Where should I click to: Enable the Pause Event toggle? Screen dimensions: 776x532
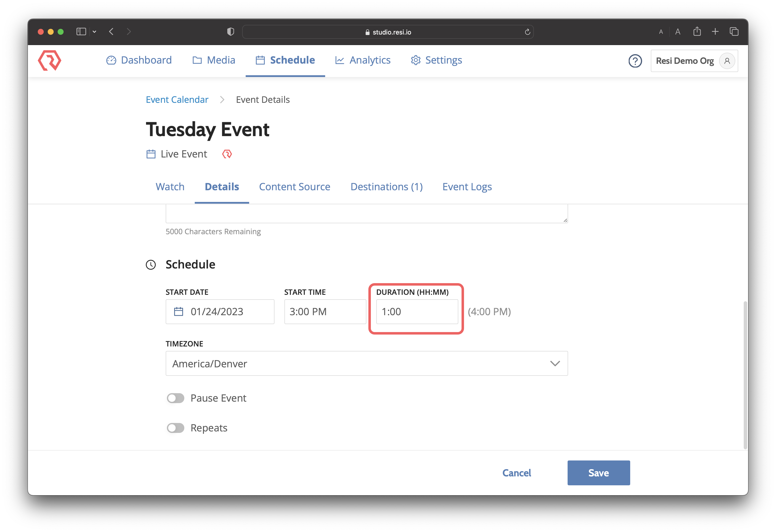coord(175,398)
